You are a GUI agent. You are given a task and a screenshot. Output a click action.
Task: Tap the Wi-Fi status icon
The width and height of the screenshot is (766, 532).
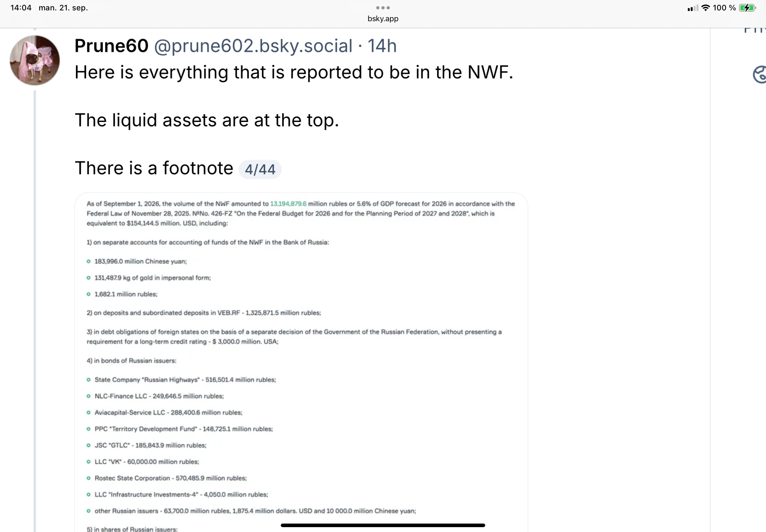coord(705,8)
